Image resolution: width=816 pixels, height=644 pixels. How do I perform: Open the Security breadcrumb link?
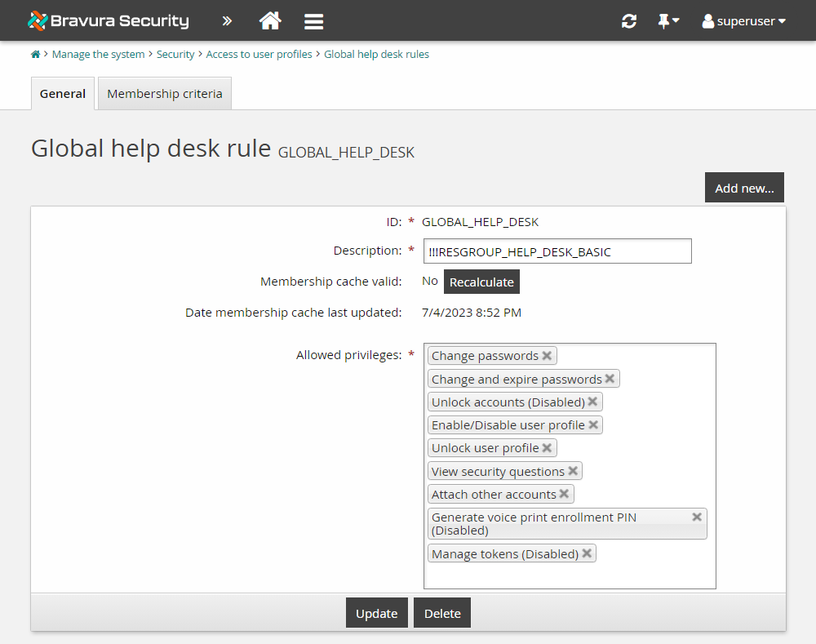[175, 54]
